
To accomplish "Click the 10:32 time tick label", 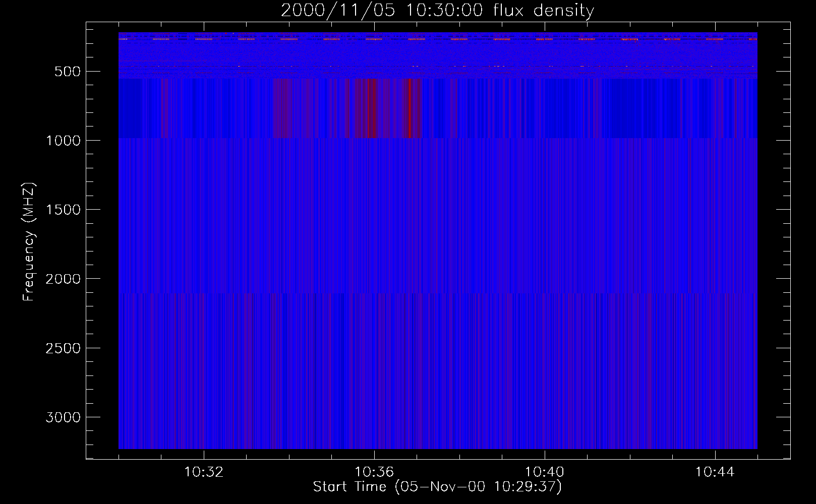I will 204,472.
